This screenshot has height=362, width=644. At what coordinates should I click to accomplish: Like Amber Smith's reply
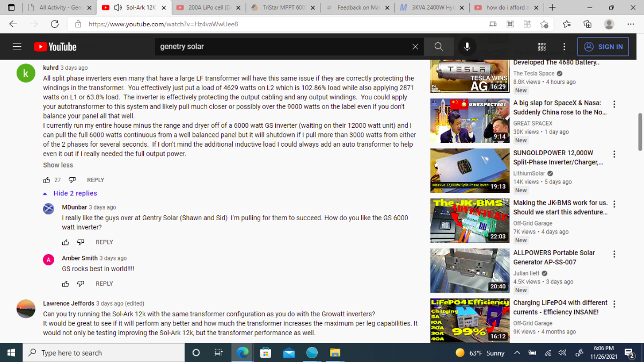click(x=65, y=284)
